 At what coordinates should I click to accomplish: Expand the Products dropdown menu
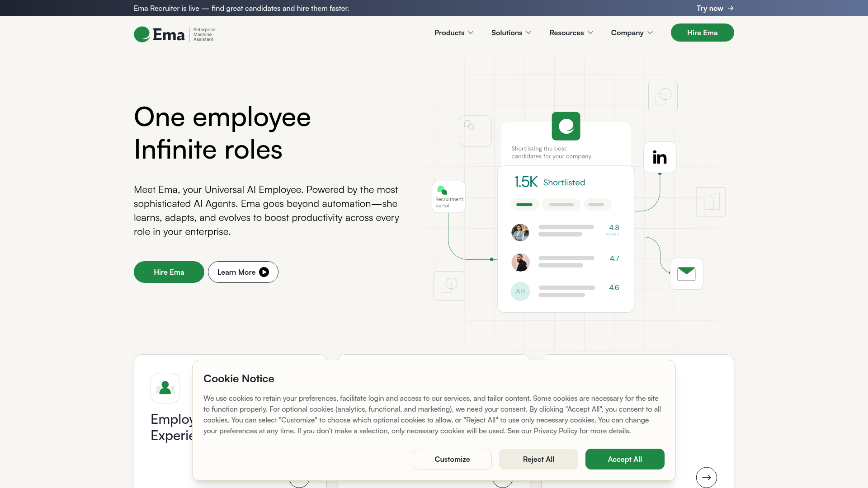click(454, 33)
